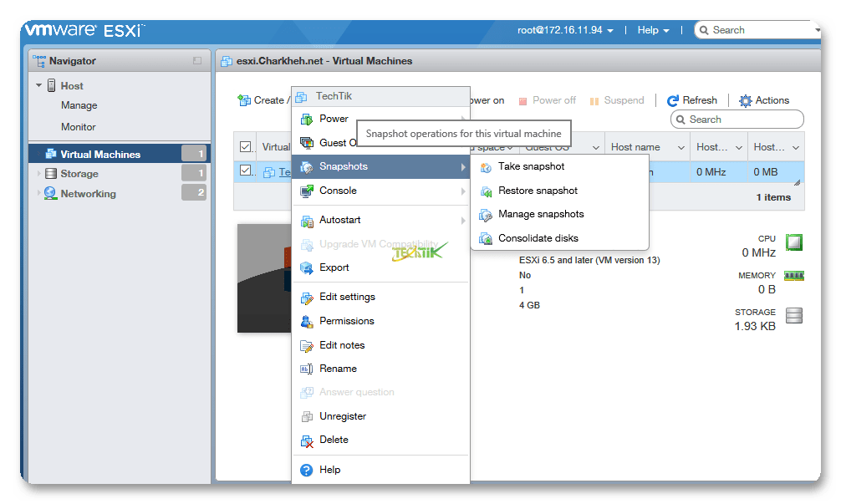Image resolution: width=841 pixels, height=504 pixels.
Task: Click the Power off toolbar button
Action: click(547, 101)
